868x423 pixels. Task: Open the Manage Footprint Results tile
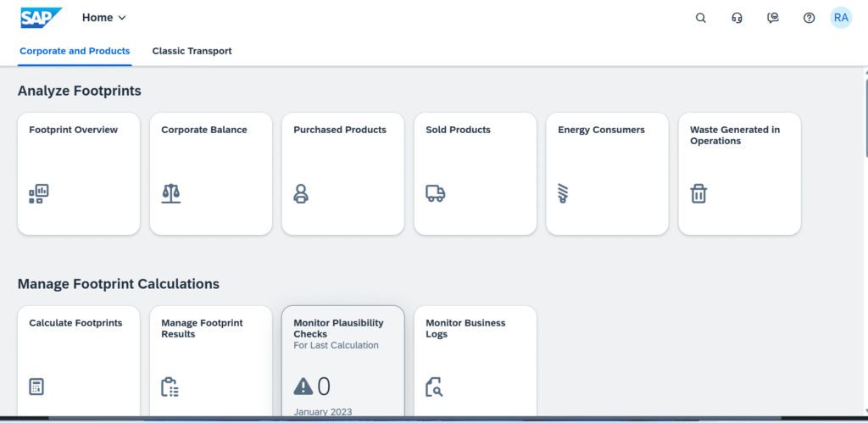(x=210, y=360)
